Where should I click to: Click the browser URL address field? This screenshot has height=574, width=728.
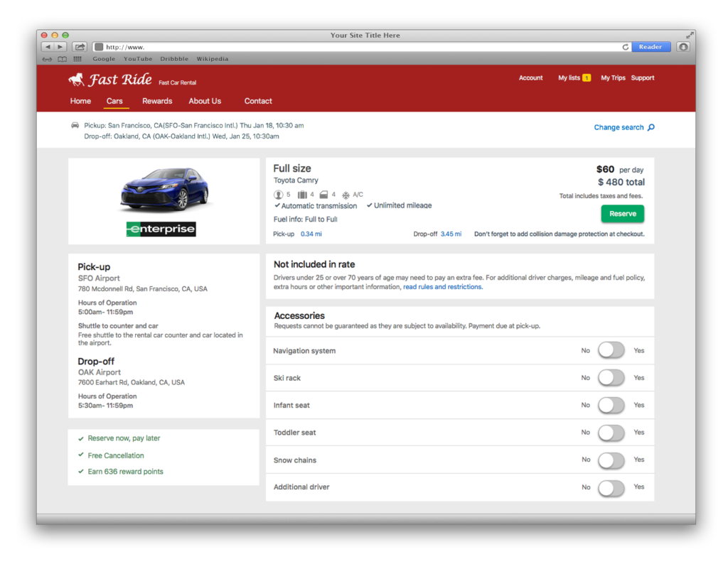coord(355,47)
